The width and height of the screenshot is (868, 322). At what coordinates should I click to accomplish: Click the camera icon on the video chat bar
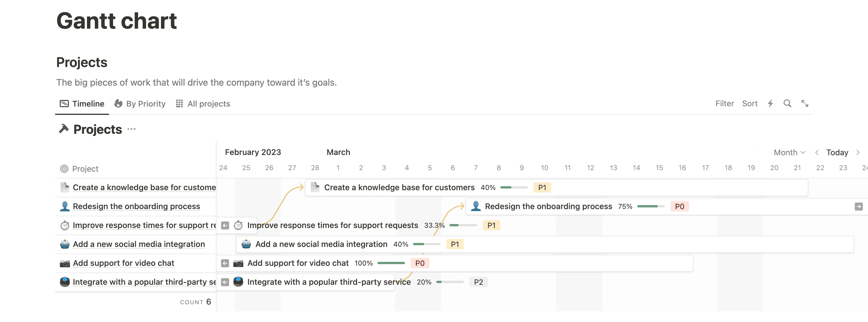click(238, 263)
